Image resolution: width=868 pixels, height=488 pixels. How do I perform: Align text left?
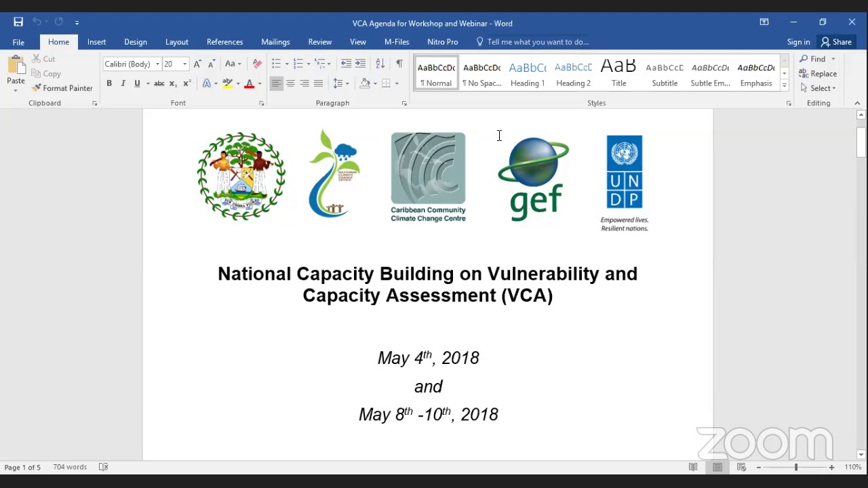pyautogui.click(x=276, y=83)
